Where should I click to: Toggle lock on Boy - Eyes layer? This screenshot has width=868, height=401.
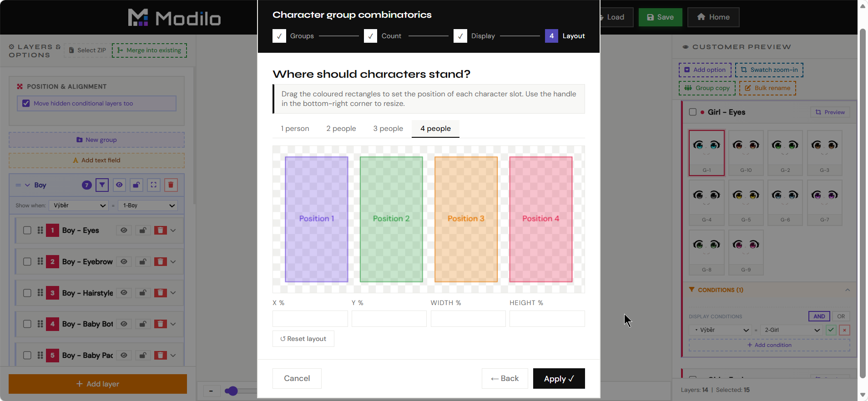142,231
